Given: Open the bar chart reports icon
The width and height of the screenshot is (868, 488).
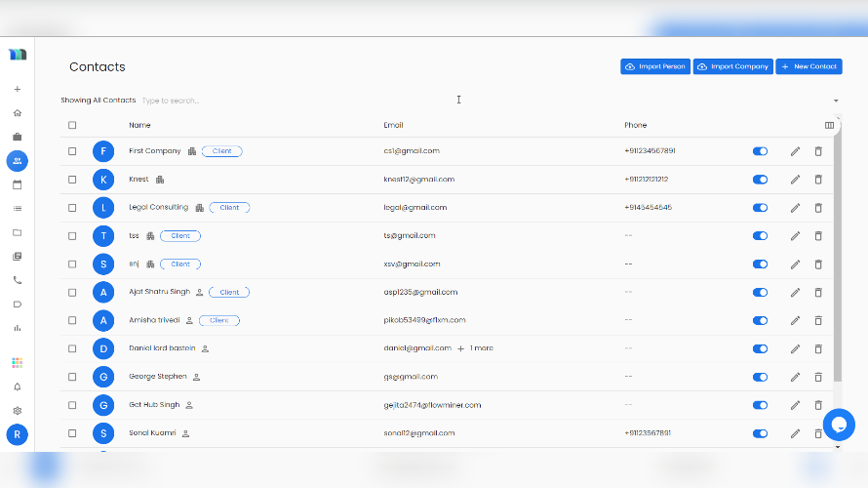Looking at the screenshot, I should 17,328.
